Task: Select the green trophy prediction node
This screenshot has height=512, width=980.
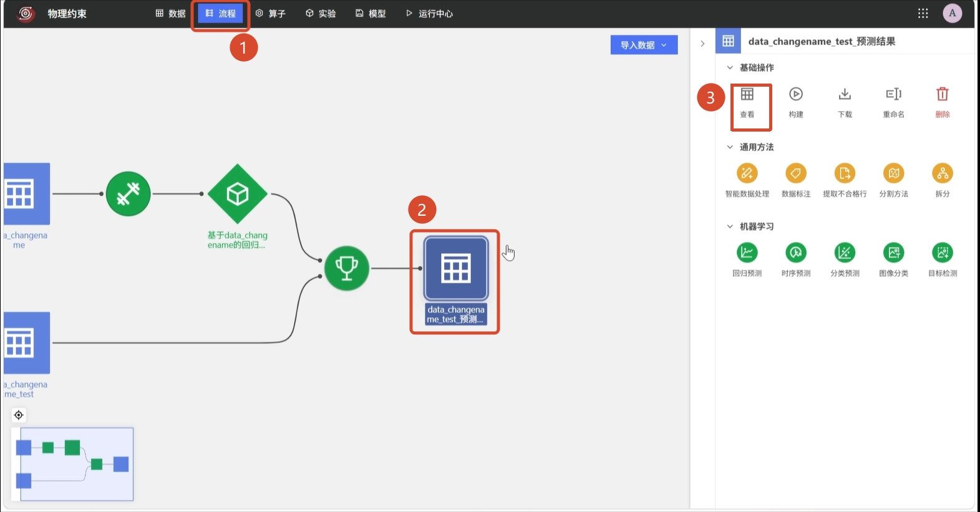Action: [346, 268]
